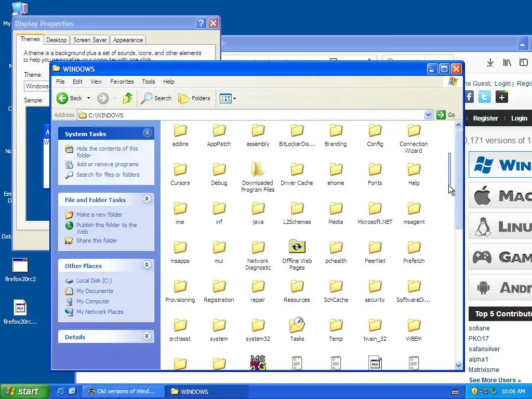
Task: Switch to the Screen Saver tab
Action: coord(90,40)
